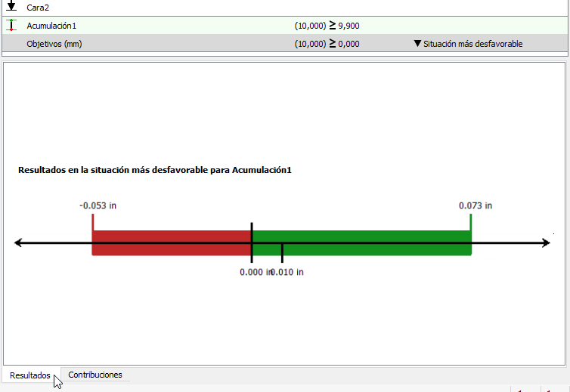This screenshot has width=570, height=392.
Task: Click the green positive range bar
Action: click(361, 243)
